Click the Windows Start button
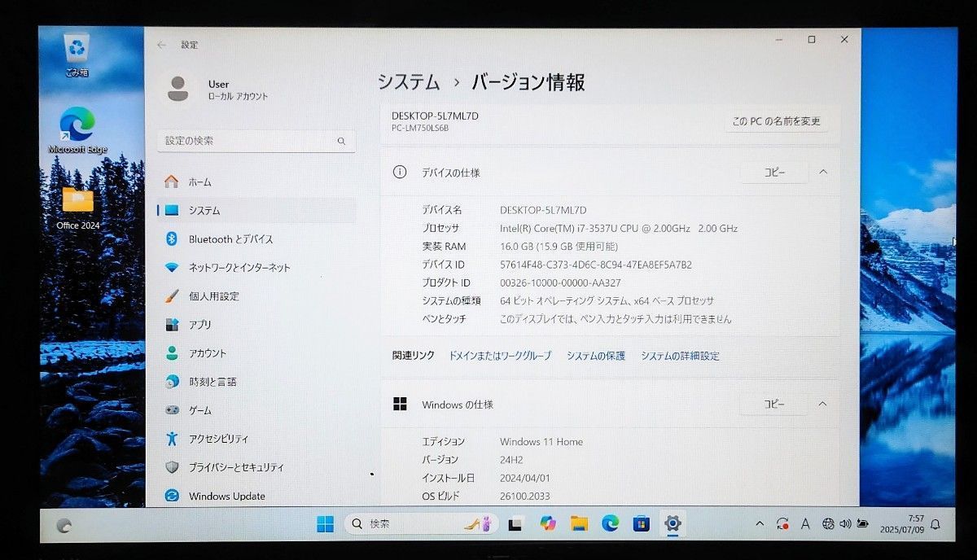Viewport: 977px width, 560px height. point(325,524)
